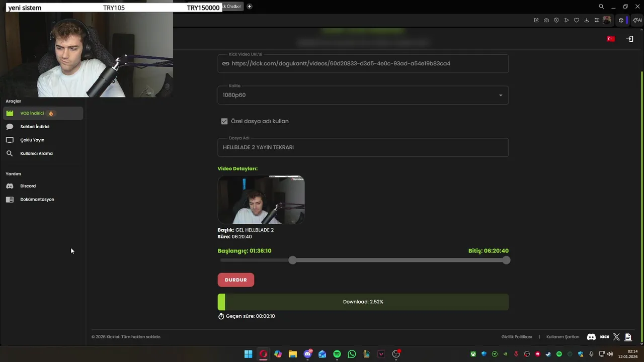Click the browser send arrow icon
This screenshot has width=644, height=362.
click(x=567, y=20)
